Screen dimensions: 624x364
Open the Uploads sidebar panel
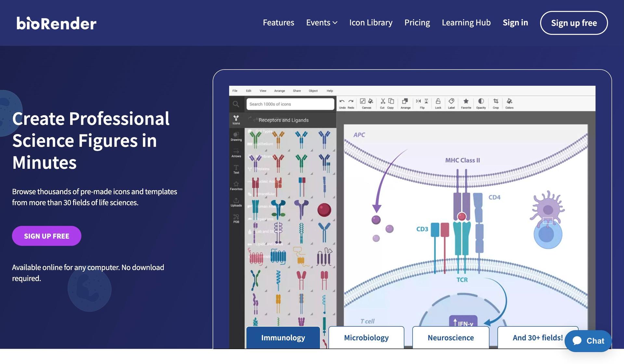point(236,202)
